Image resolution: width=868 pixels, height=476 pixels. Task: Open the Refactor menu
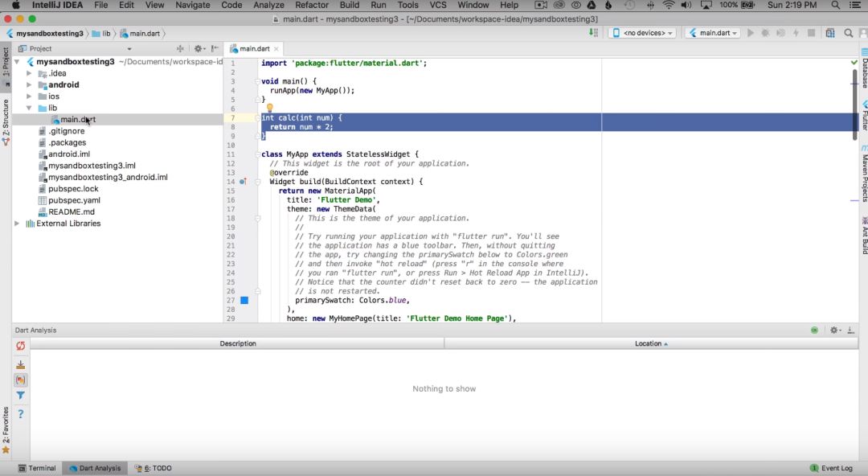[312, 5]
